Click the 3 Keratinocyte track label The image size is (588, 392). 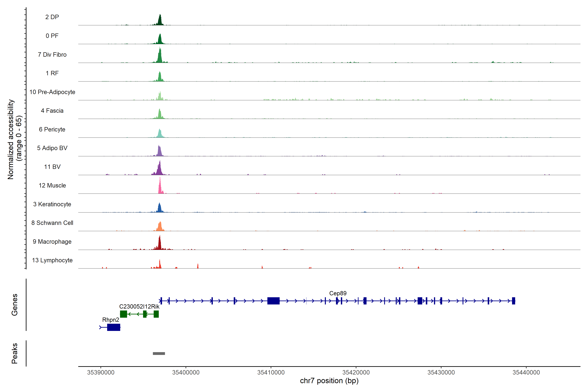52,204
